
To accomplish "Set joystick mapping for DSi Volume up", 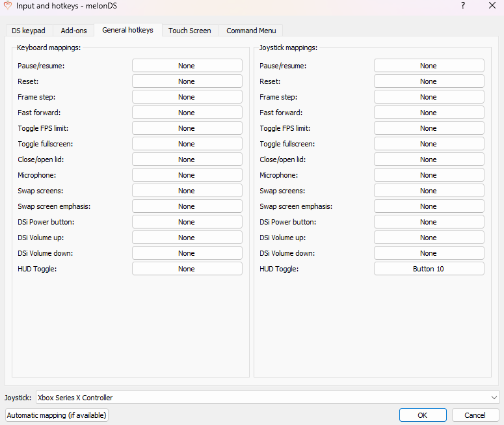I will pyautogui.click(x=429, y=238).
